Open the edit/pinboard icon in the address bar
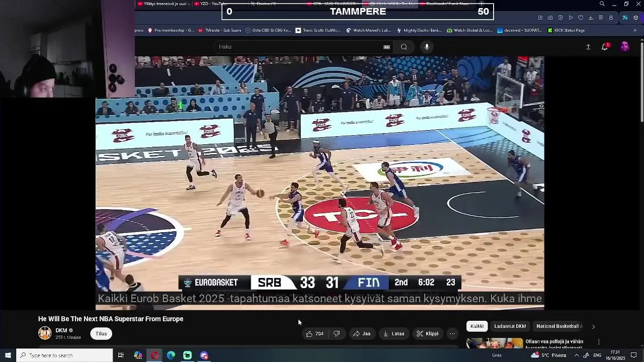The height and width of the screenshot is (362, 644). coord(540,18)
